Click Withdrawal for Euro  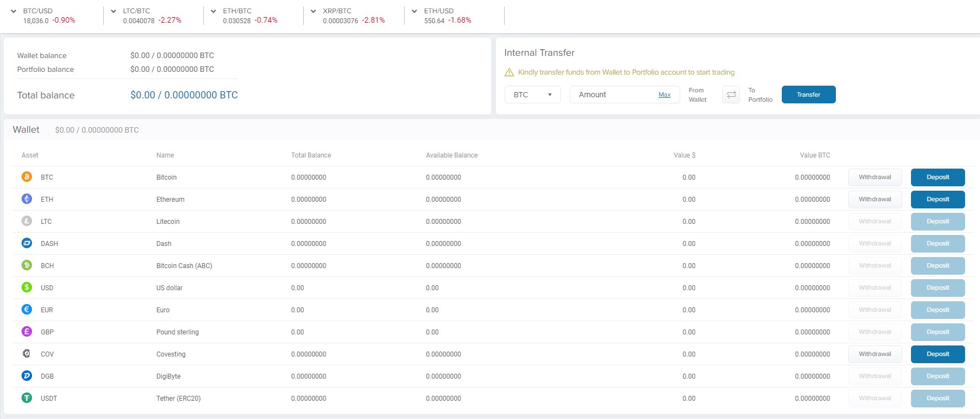(x=875, y=310)
